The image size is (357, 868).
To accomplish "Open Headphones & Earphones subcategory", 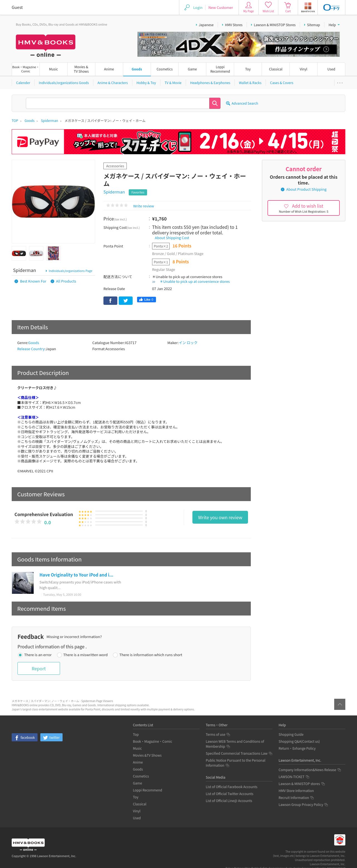I will tap(210, 83).
